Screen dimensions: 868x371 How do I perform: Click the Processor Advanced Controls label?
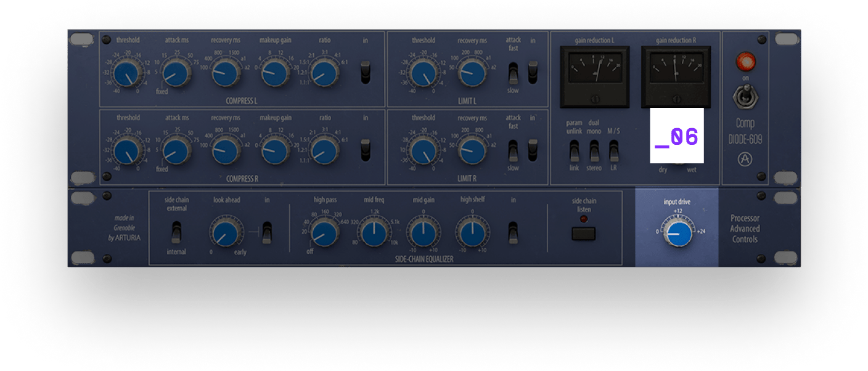click(x=745, y=229)
